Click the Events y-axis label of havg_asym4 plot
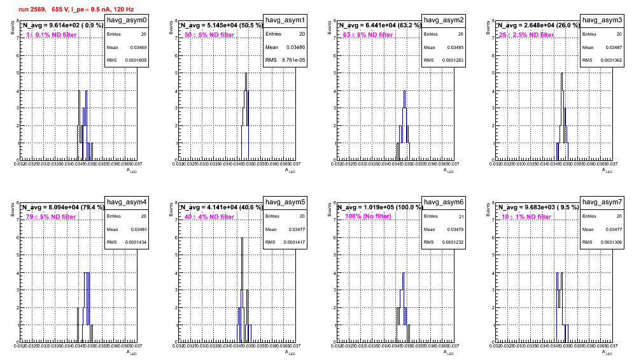This screenshot has height=364, width=634. pos(13,209)
